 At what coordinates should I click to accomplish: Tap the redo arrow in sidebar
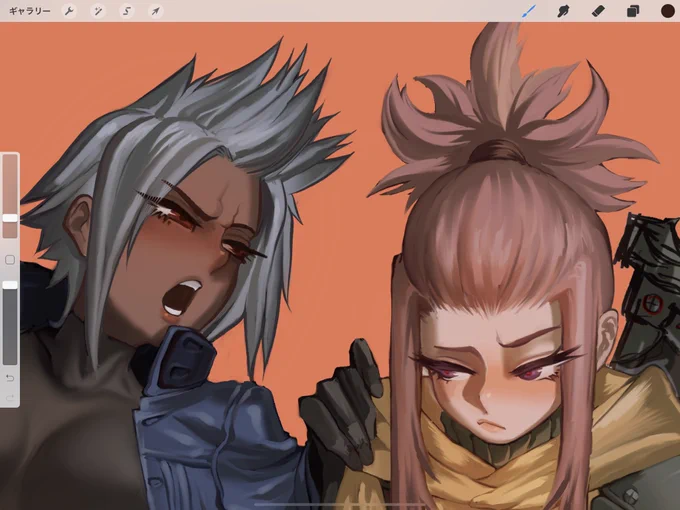coord(10,398)
